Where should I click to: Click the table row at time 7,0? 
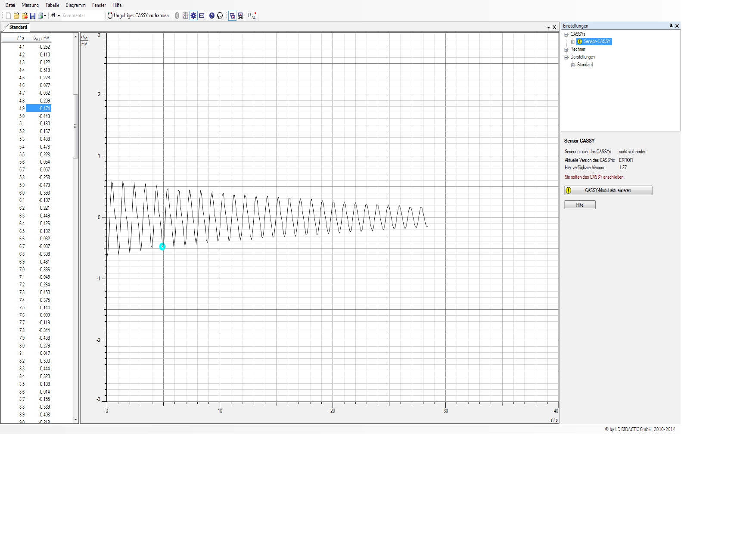tap(26, 270)
